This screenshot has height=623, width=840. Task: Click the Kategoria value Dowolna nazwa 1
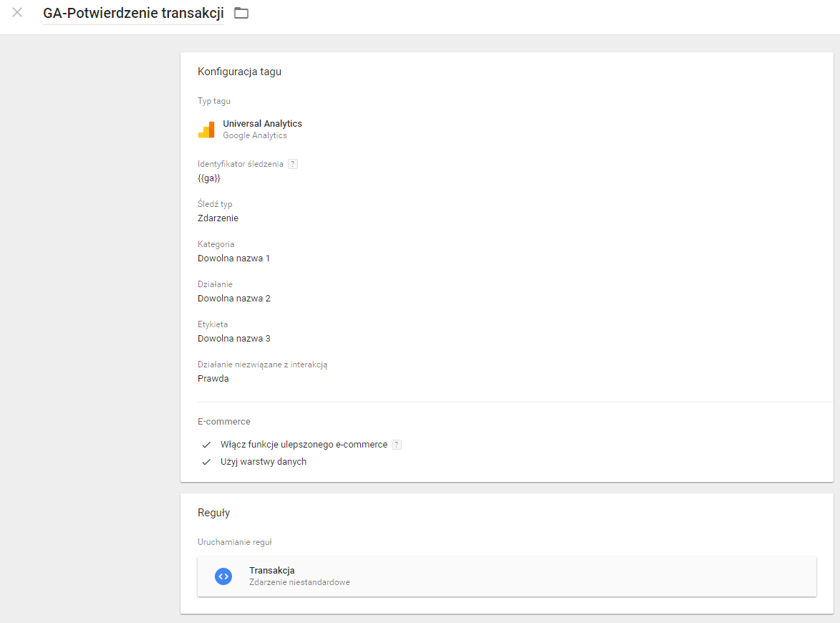(x=233, y=259)
